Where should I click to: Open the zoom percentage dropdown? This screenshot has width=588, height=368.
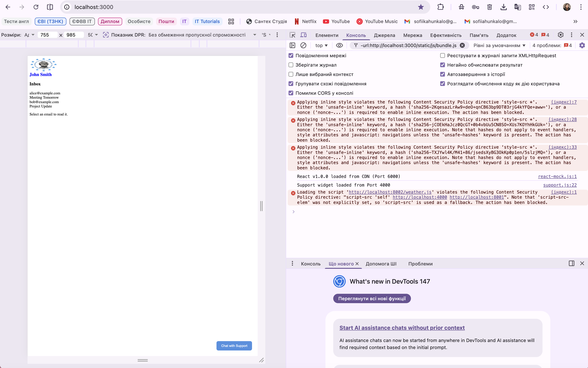[93, 35]
